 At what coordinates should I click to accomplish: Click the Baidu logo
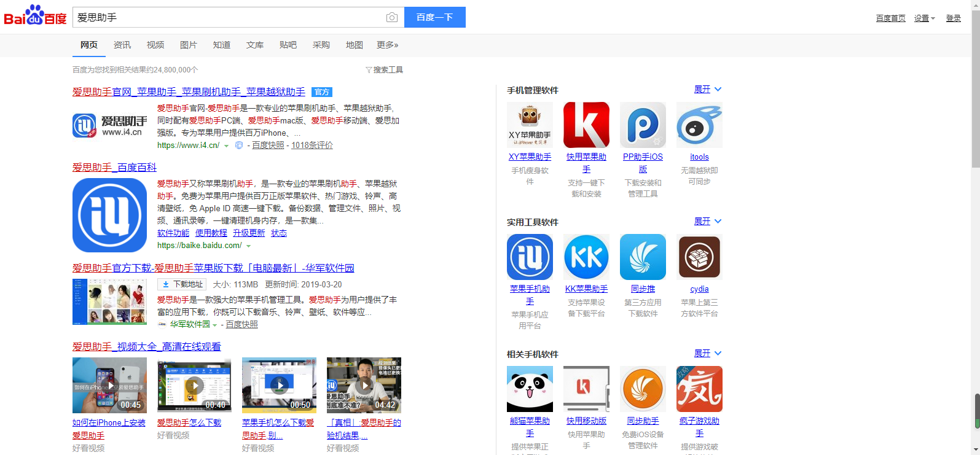(x=35, y=15)
